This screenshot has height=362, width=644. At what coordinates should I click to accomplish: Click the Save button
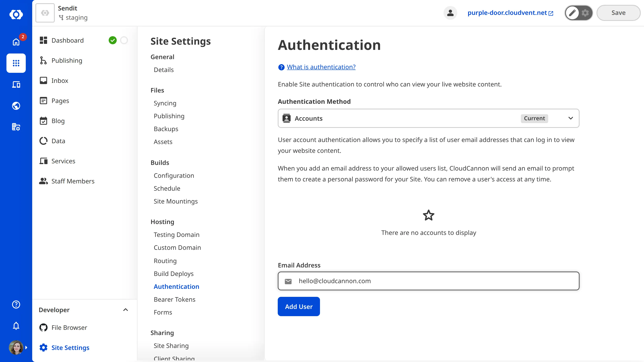618,13
